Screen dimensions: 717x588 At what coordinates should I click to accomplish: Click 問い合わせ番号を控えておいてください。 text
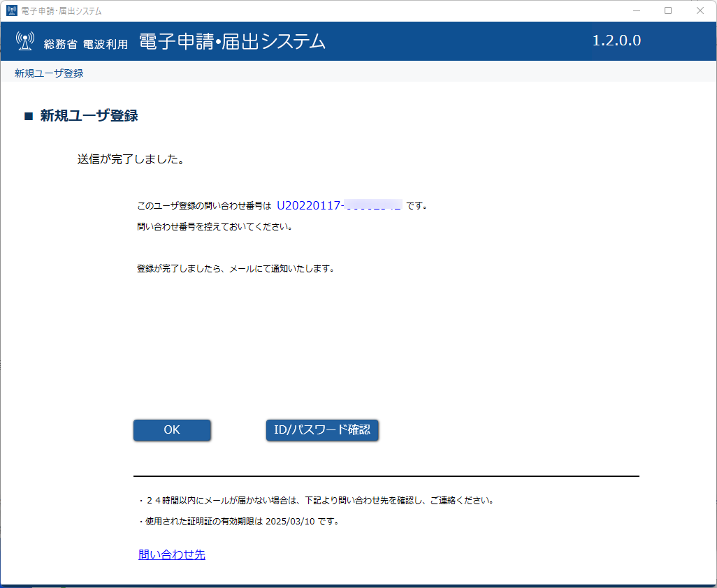[215, 227]
